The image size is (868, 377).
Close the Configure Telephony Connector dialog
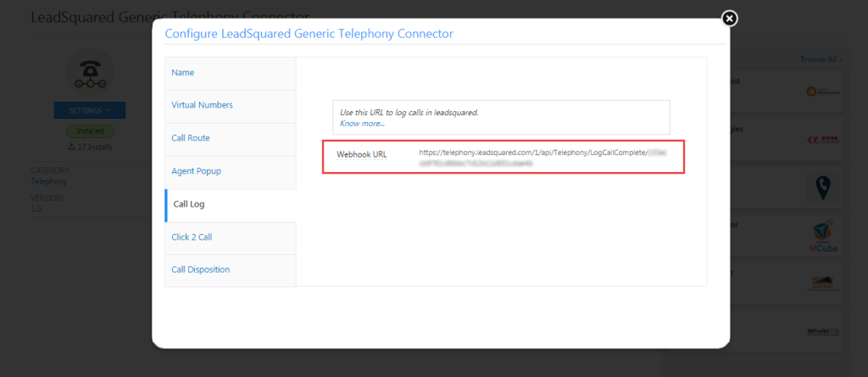point(730,19)
